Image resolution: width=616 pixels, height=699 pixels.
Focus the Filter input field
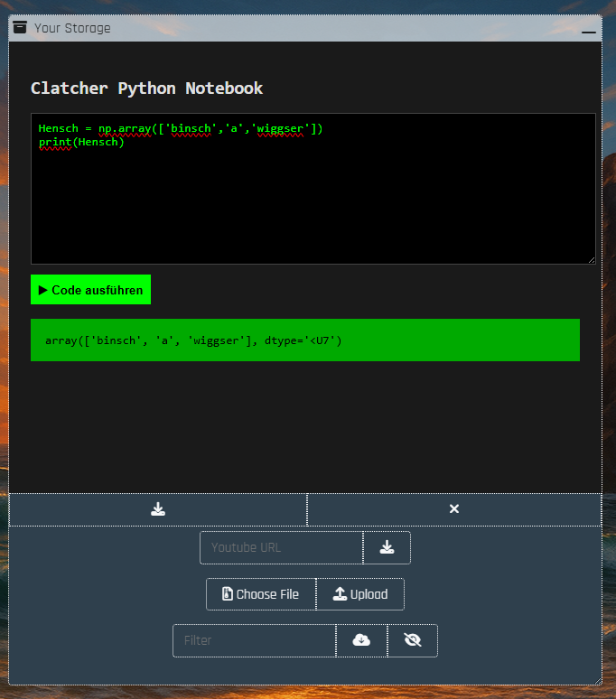[x=254, y=640]
